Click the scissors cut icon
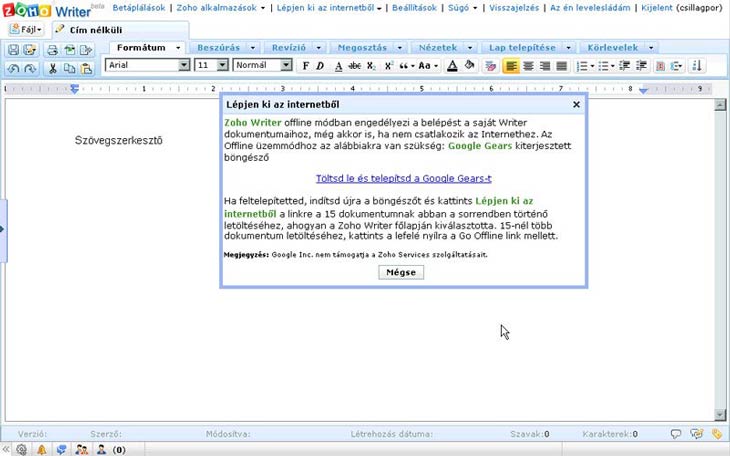This screenshot has height=456, width=730. tap(53, 68)
